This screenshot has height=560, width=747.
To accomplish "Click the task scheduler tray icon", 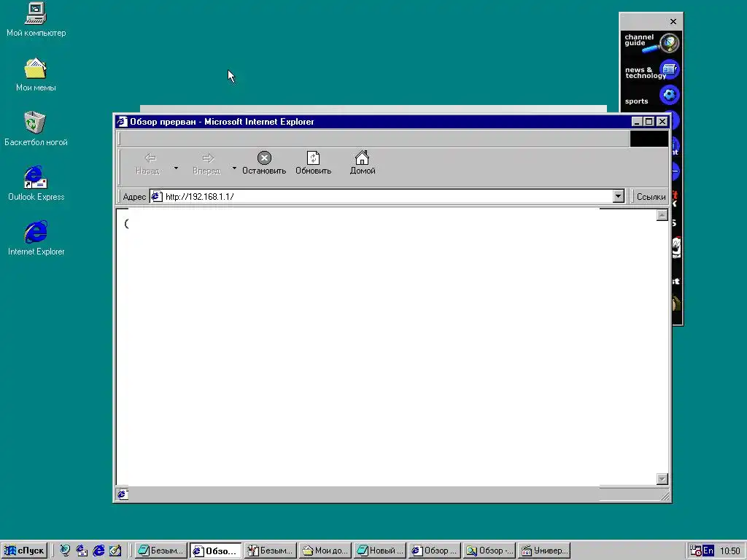I will point(695,551).
